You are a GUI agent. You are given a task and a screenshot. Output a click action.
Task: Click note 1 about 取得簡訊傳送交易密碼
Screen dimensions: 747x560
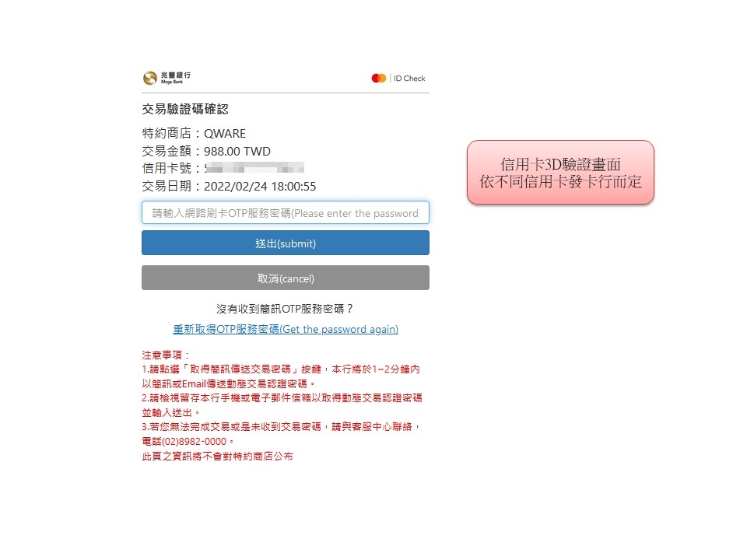pyautogui.click(x=281, y=376)
